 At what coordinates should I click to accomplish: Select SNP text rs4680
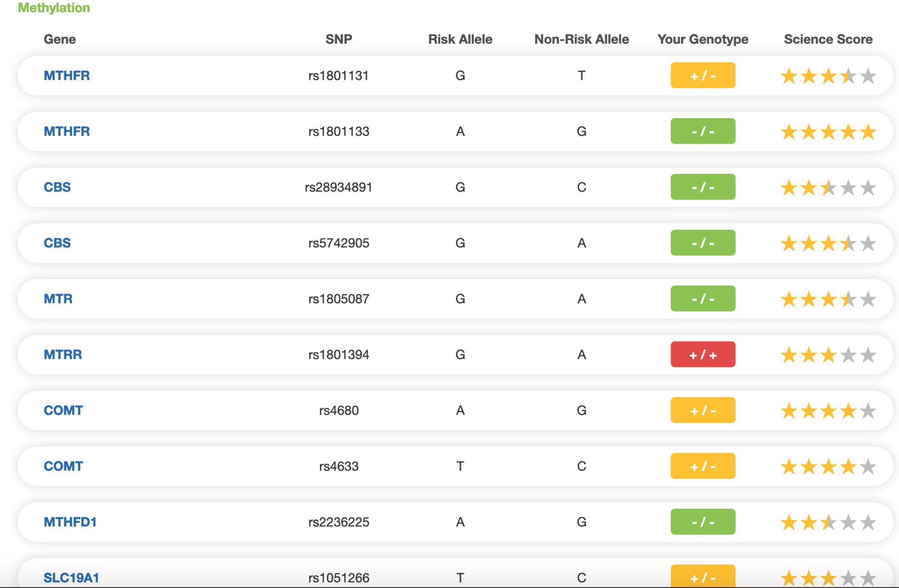click(339, 410)
